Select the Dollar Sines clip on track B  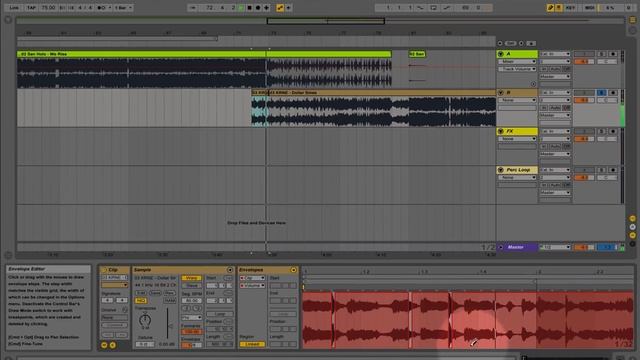[x=382, y=93]
